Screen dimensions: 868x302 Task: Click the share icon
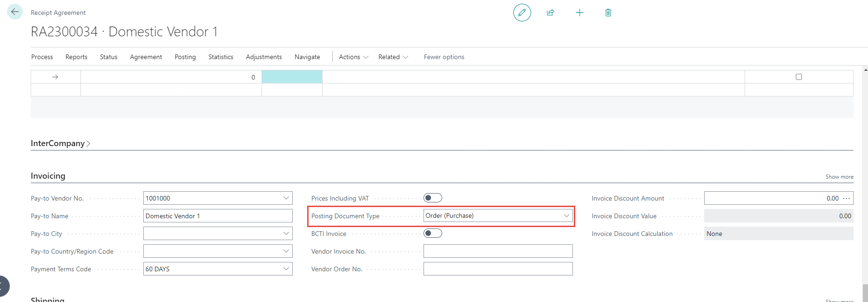551,13
